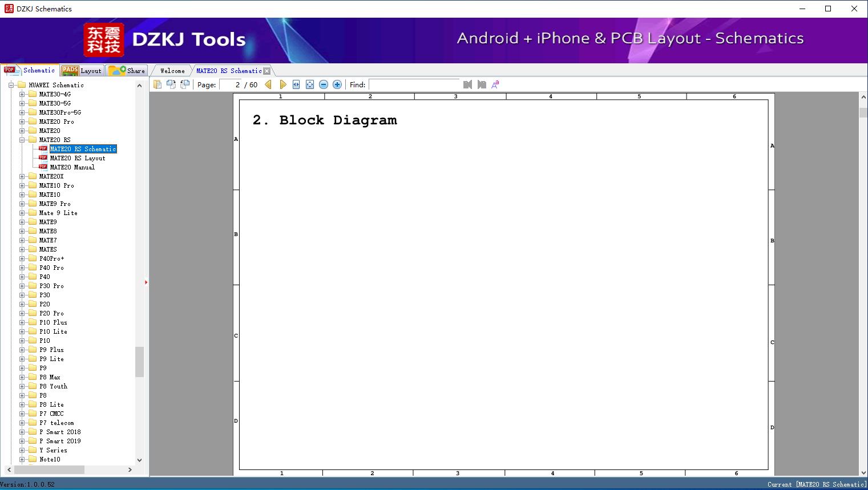This screenshot has height=490, width=868.
Task: Click the match case Aa icon
Action: pyautogui.click(x=495, y=84)
